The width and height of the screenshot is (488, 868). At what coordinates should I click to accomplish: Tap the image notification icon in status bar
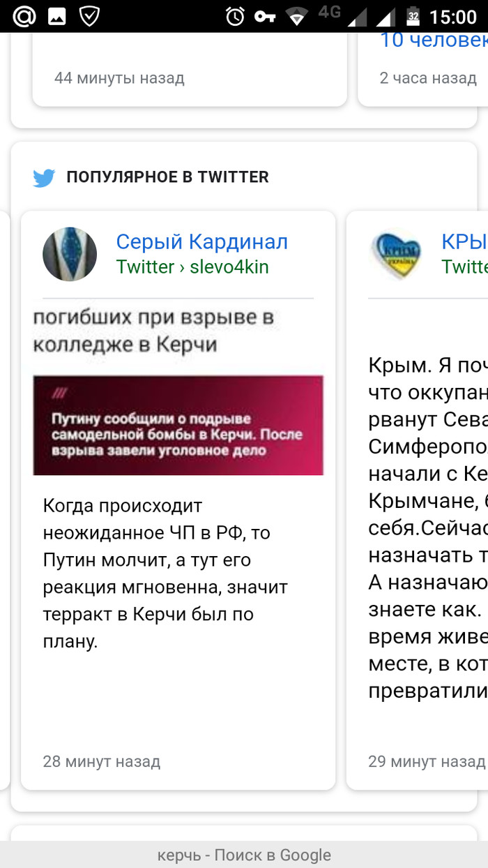pyautogui.click(x=57, y=16)
